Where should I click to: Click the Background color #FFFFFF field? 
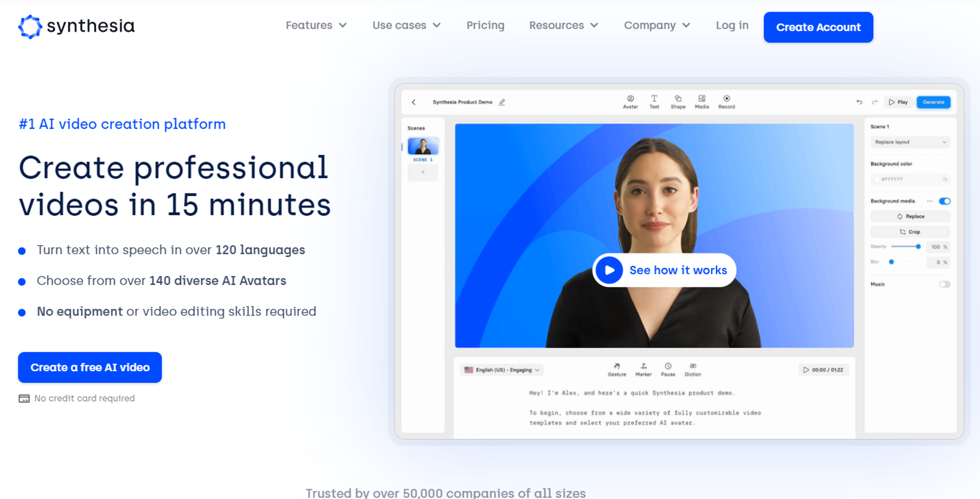(910, 179)
